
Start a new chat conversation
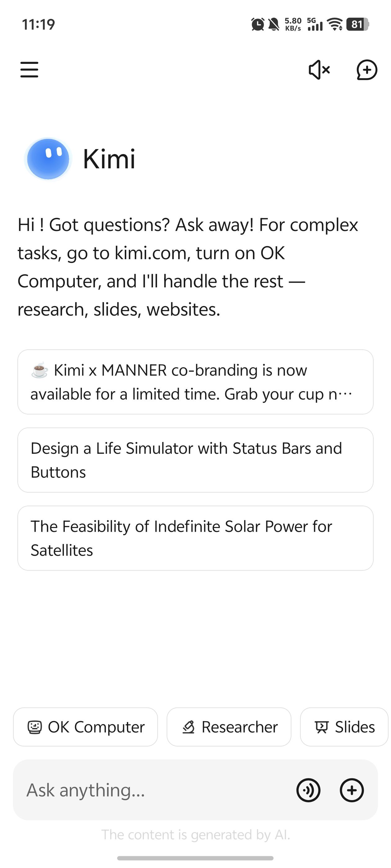coord(367,70)
